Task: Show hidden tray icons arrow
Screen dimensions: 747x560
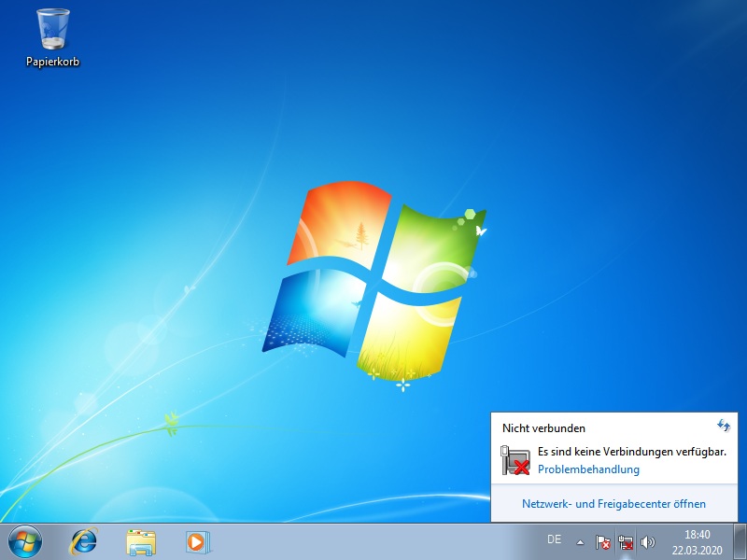Action: coord(580,542)
